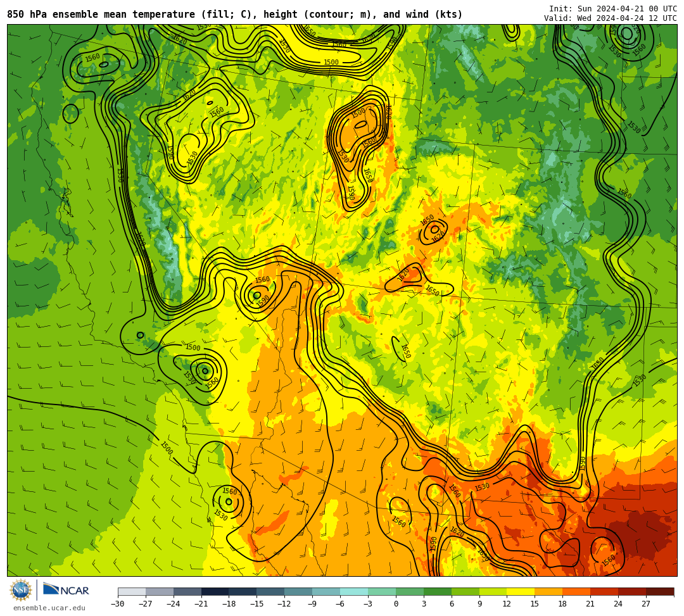
Task: Pick the slate −24 to −21 colorbar swatch
Action: click(187, 591)
